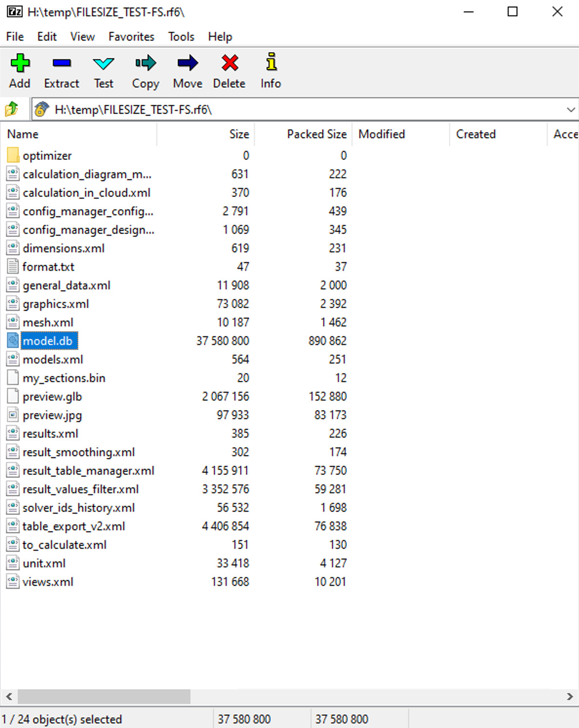Click the Copy toolbar icon
579x728 pixels.
click(x=145, y=63)
